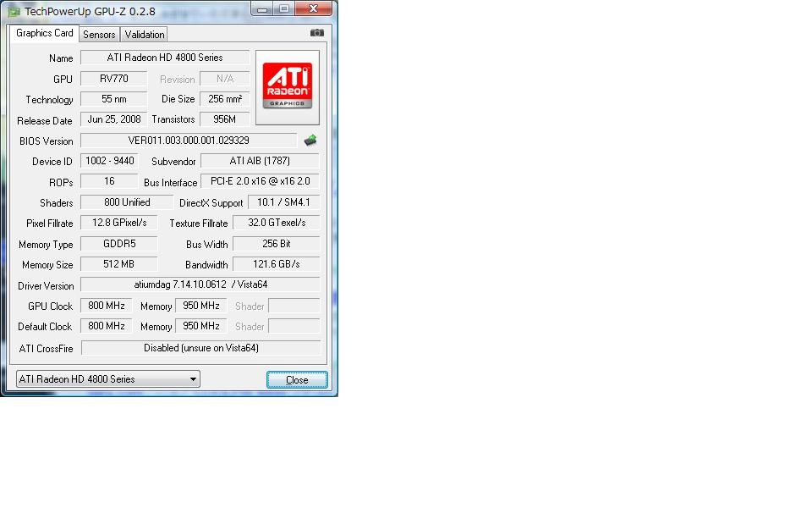
Task: Click the BIOS save chip icon
Action: pos(310,141)
